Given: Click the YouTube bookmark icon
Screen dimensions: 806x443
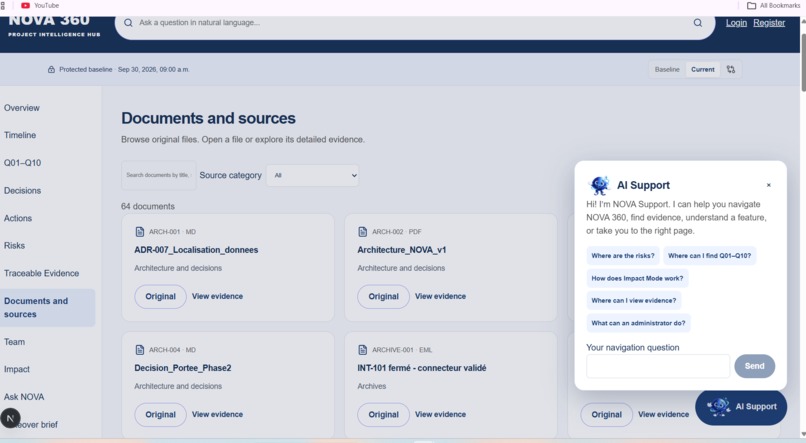Looking at the screenshot, I should (x=25, y=6).
